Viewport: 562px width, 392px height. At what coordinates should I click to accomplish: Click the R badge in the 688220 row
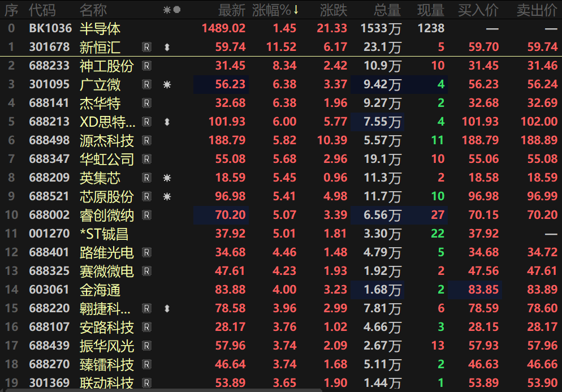coord(146,308)
